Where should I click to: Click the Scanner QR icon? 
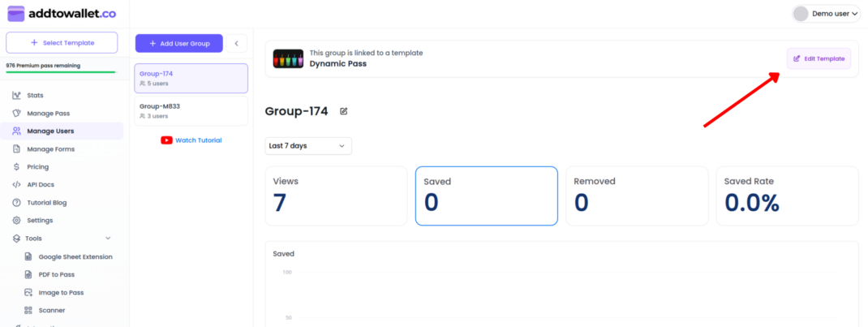point(28,310)
